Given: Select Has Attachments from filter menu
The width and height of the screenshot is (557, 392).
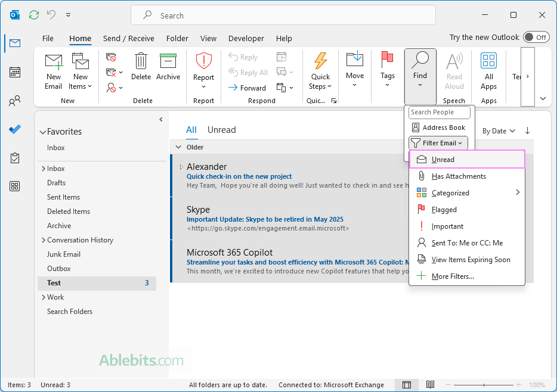Looking at the screenshot, I should pos(458,176).
